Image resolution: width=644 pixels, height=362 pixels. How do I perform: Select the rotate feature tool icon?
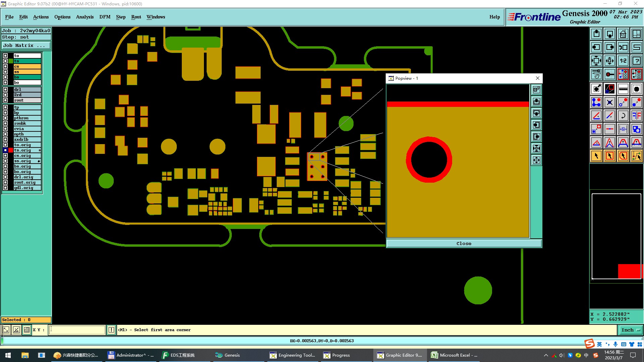(x=623, y=116)
